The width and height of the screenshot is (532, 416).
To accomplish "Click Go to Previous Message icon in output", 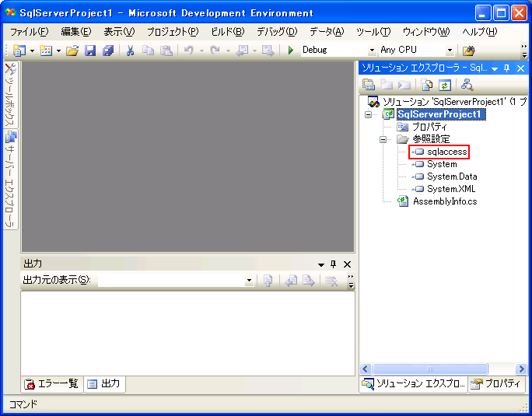I will click(291, 281).
